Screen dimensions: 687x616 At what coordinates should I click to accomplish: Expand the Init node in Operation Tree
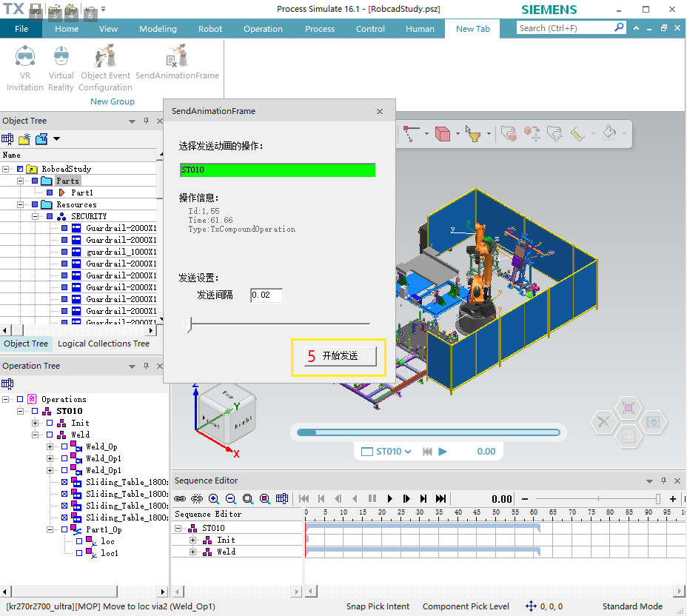click(35, 423)
